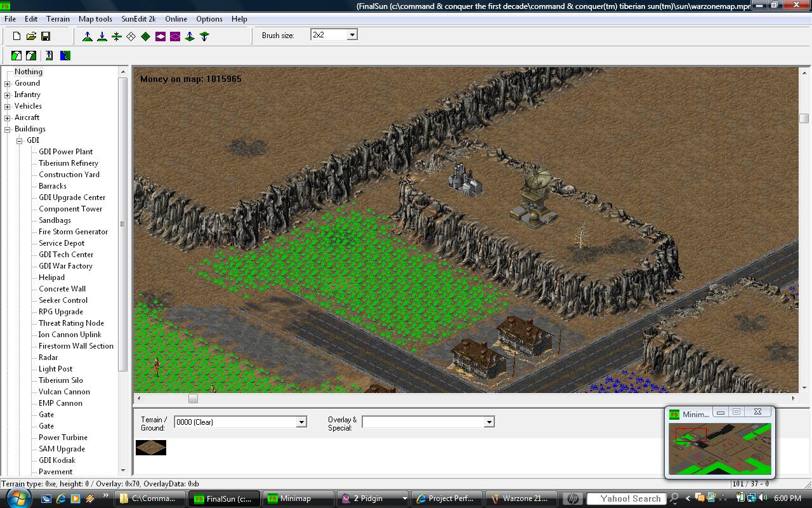Select the lower single tile tool
The width and height of the screenshot is (812, 508).
tap(204, 36)
